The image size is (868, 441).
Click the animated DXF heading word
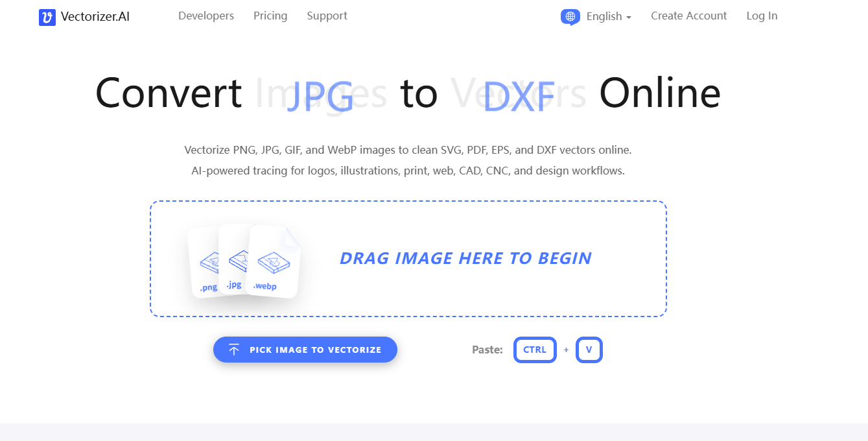point(519,96)
